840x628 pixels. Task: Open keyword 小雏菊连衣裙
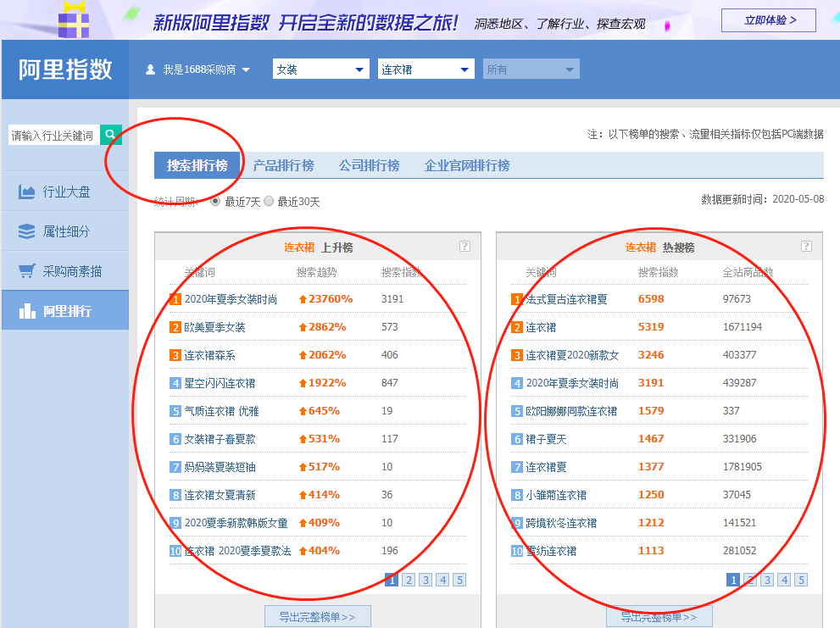(x=556, y=495)
